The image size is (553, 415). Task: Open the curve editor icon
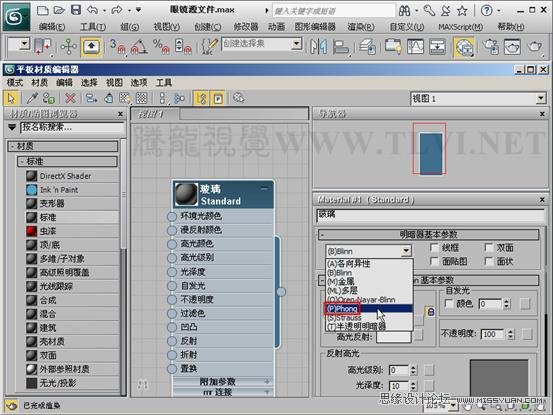415,47
